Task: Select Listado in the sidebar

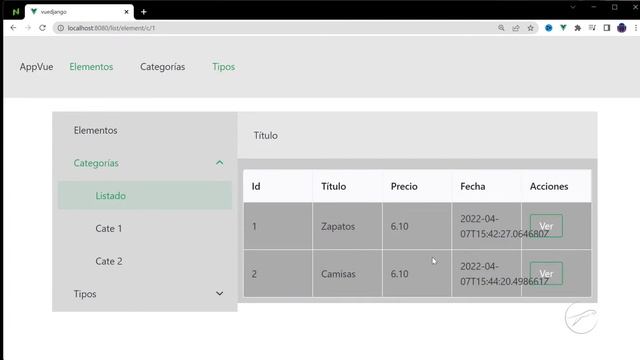Action: pos(145,196)
